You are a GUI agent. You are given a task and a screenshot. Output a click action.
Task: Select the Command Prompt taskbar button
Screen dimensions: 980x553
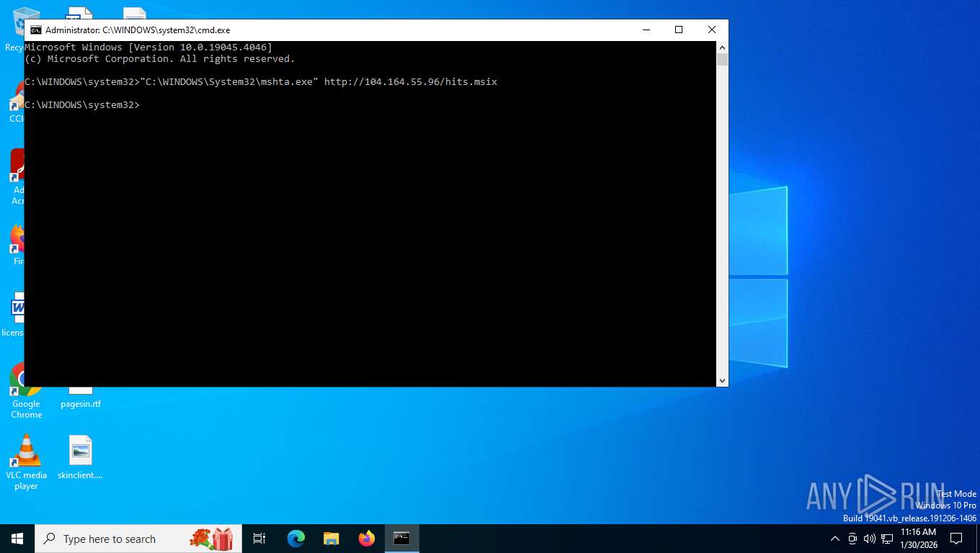[401, 539]
